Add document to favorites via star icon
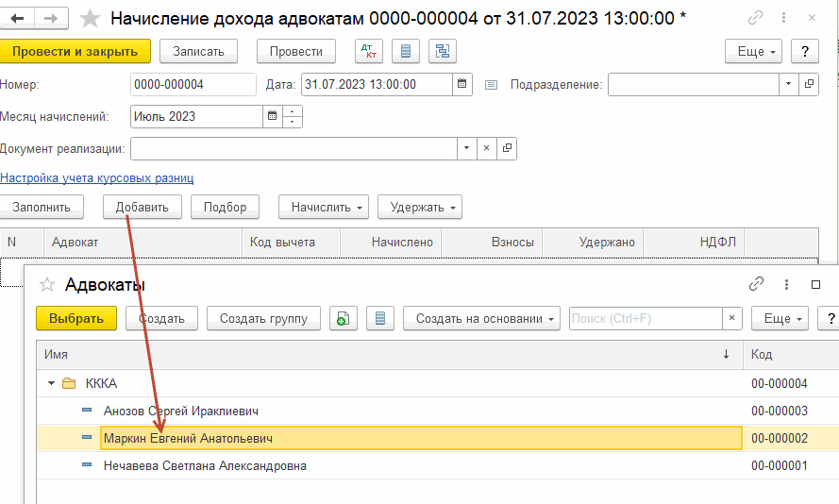This screenshot has width=839, height=504. 90,18
